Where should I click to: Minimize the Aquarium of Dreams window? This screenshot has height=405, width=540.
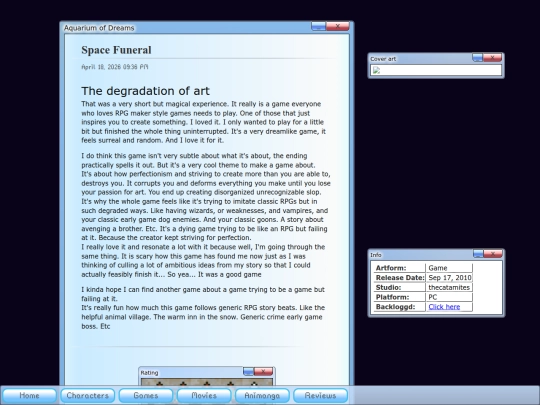pos(319,26)
